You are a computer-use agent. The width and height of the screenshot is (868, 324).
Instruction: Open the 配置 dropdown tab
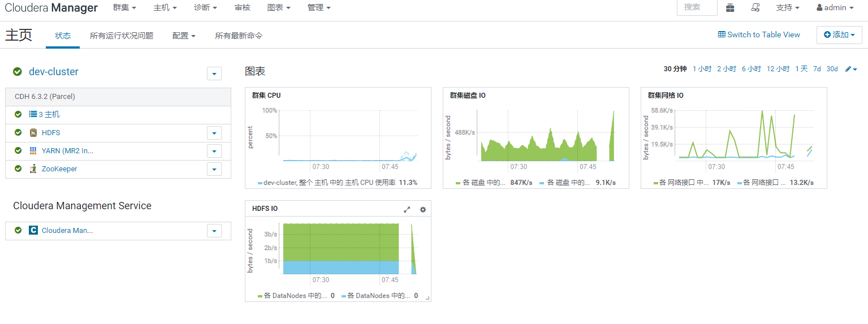[x=184, y=36]
